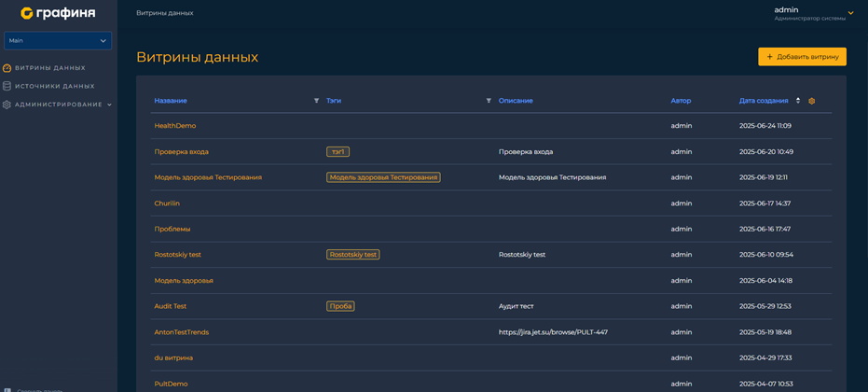868x392 pixels.
Task: Click the Автор column header
Action: [x=681, y=101]
